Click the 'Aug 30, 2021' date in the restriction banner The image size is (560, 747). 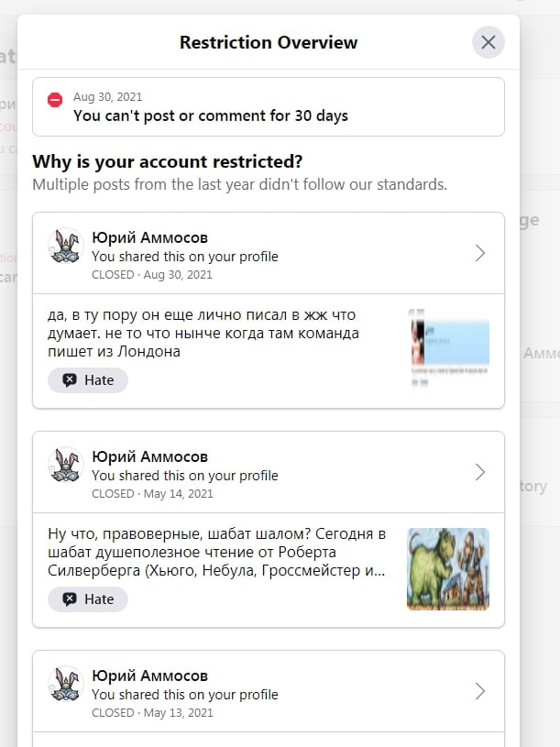pyautogui.click(x=107, y=97)
